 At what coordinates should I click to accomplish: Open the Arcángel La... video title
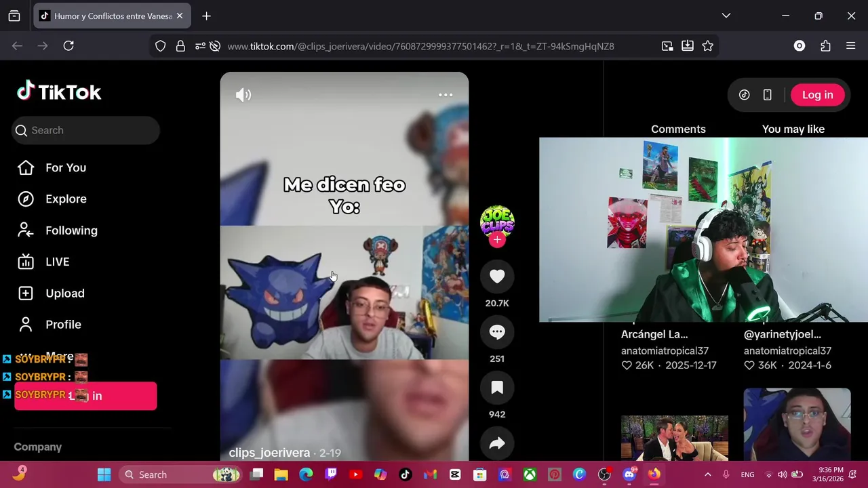[x=654, y=334]
